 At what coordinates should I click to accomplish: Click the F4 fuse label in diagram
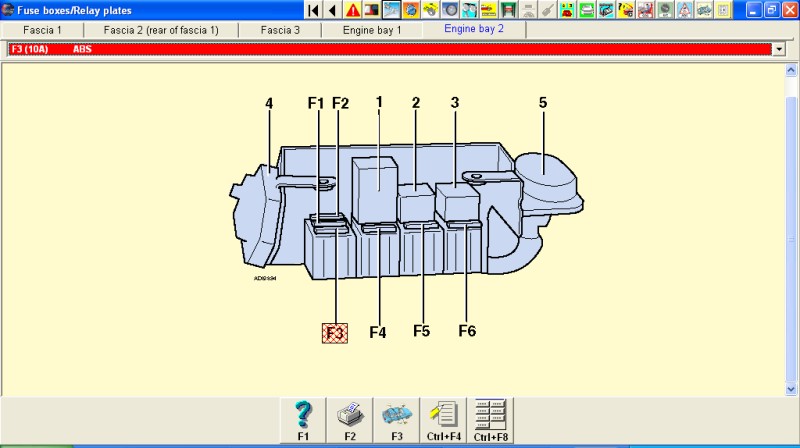[x=378, y=333]
